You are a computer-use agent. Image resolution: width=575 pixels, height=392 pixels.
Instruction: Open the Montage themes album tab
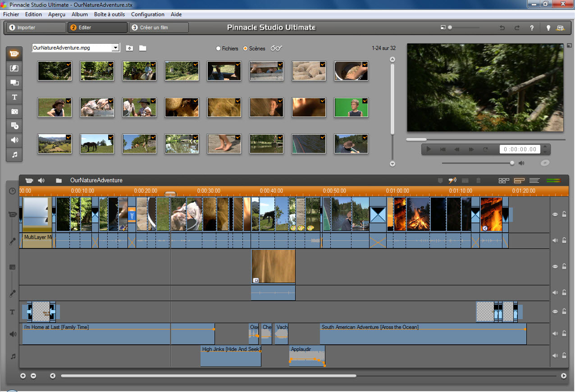[x=14, y=83]
